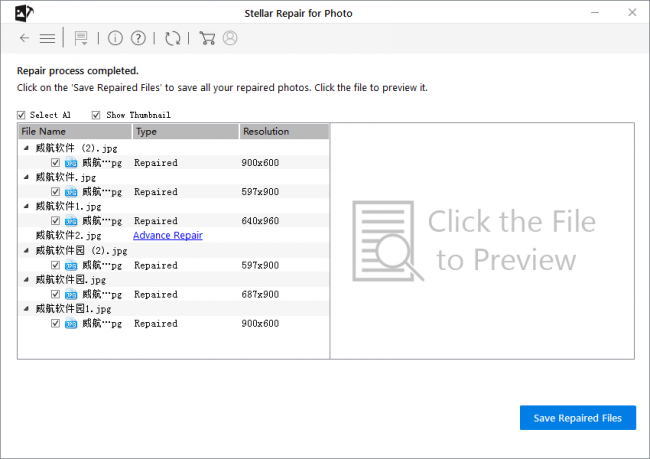Sort by the File Name column header
Image resolution: width=650 pixels, height=459 pixels.
(x=75, y=131)
